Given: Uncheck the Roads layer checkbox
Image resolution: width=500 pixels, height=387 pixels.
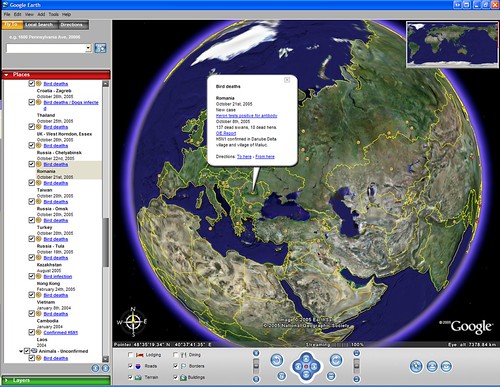Looking at the screenshot, I should [130, 366].
